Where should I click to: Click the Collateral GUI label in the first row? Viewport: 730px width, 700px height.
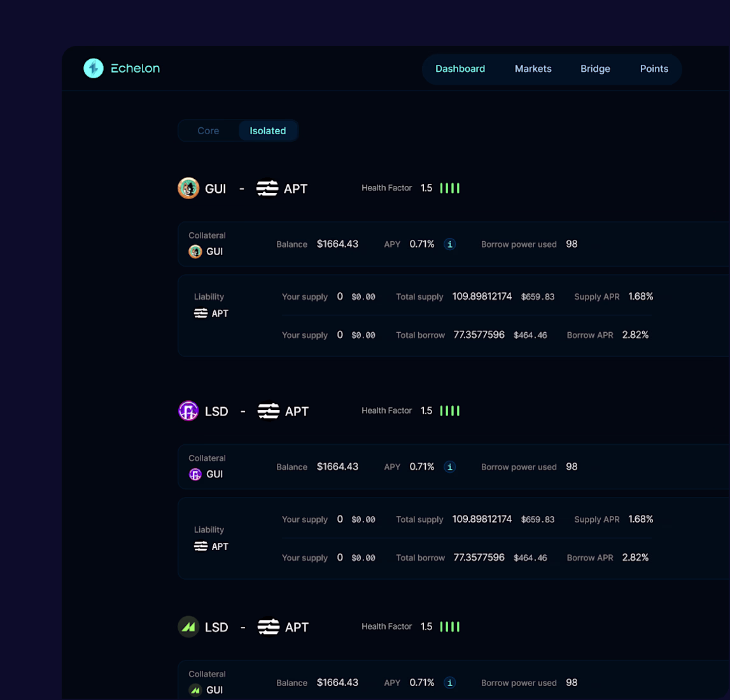(214, 252)
